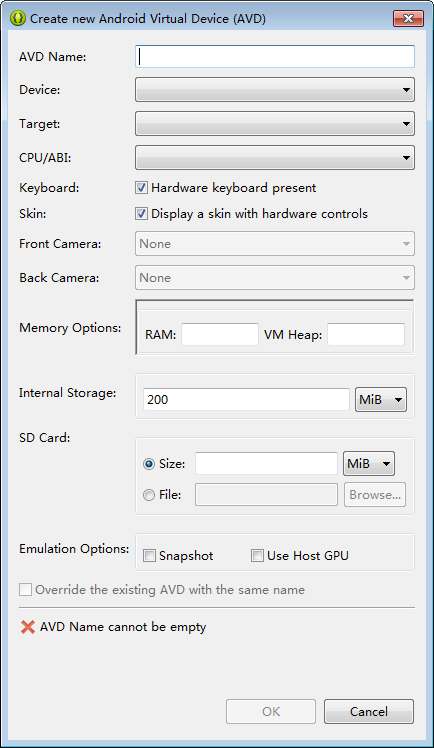
Task: Click the VM Heap input box
Action: (366, 334)
